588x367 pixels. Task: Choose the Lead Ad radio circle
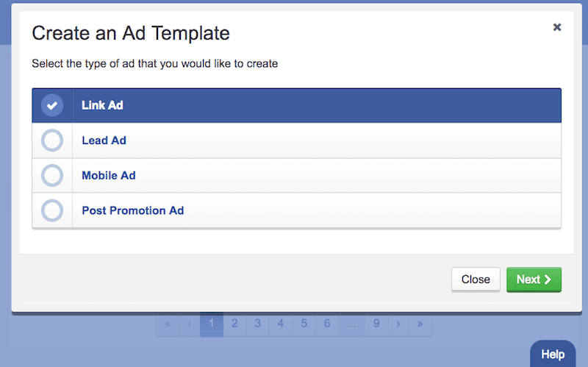click(x=52, y=140)
